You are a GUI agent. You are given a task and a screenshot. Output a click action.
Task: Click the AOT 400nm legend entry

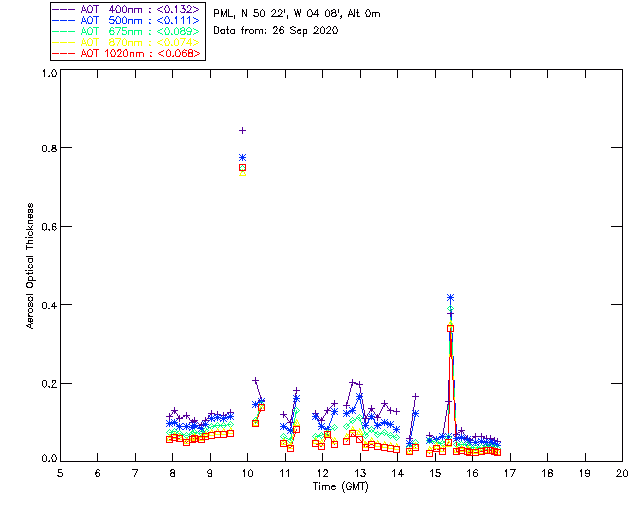click(127, 9)
